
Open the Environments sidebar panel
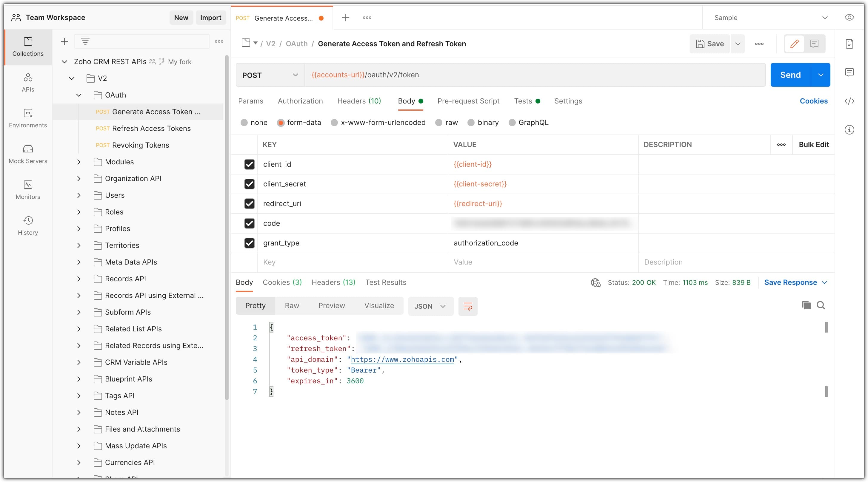point(28,118)
